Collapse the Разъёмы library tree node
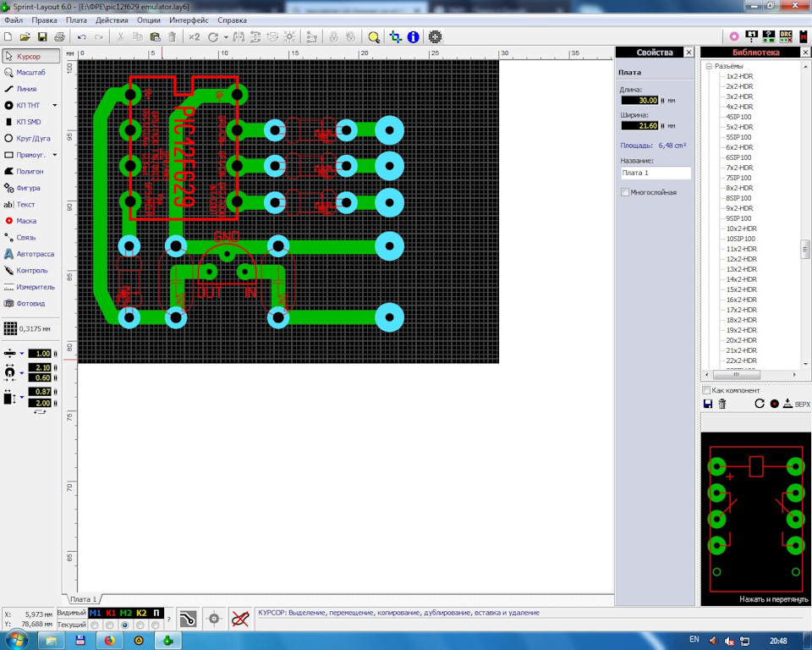The height and width of the screenshot is (650, 812). pos(709,66)
